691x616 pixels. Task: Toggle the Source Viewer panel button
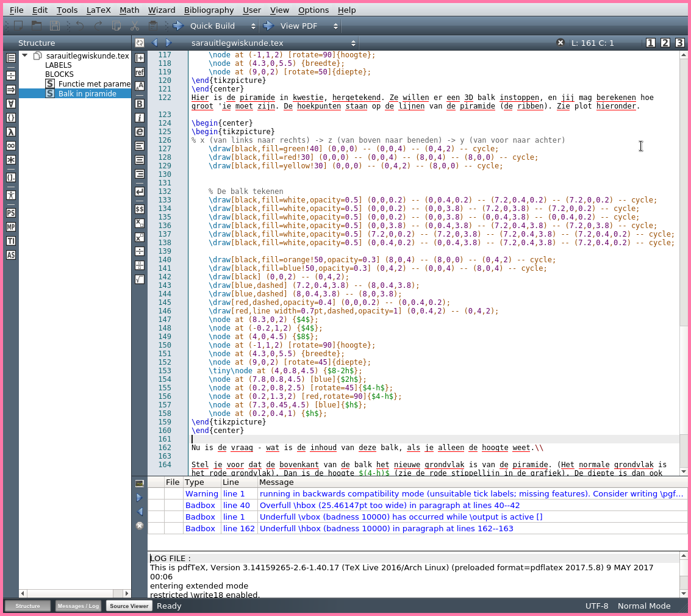click(x=129, y=606)
